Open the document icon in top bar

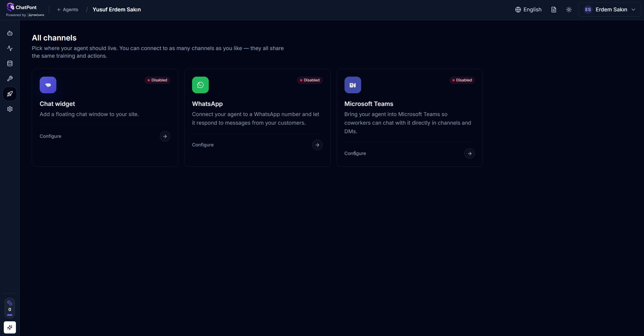tap(554, 10)
